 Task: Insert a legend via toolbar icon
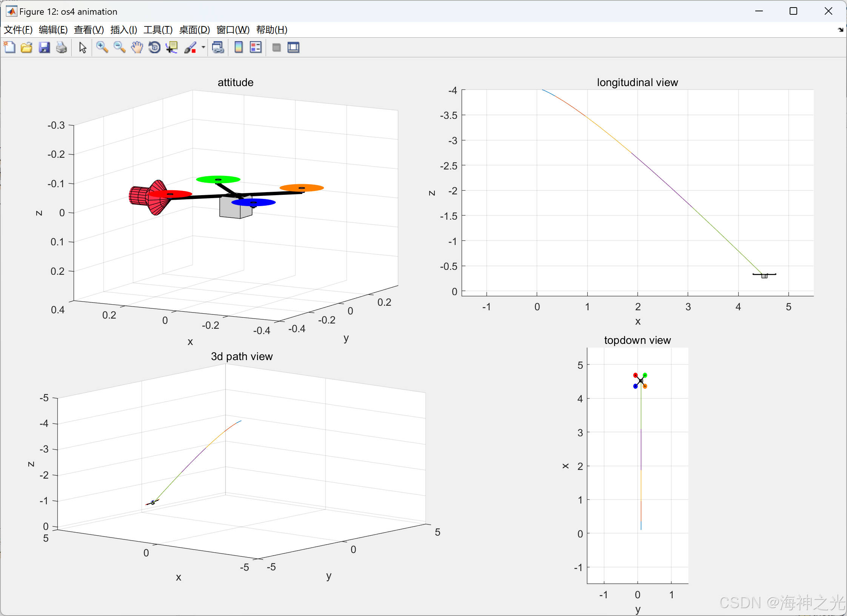pos(256,48)
